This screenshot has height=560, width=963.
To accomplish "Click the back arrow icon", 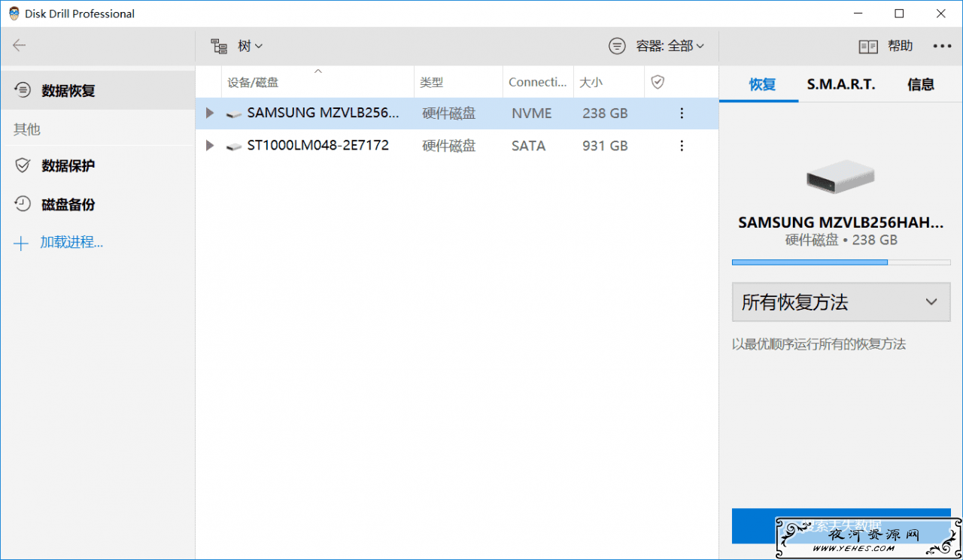I will pos(20,46).
